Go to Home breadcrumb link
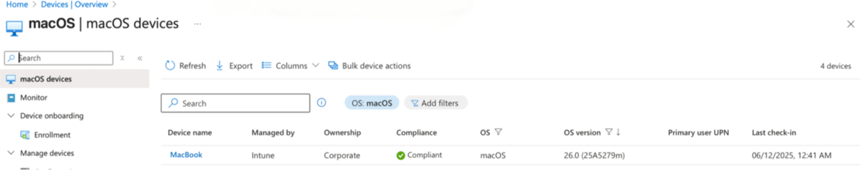Viewport: 868px width, 170px height. pyautogui.click(x=17, y=4)
